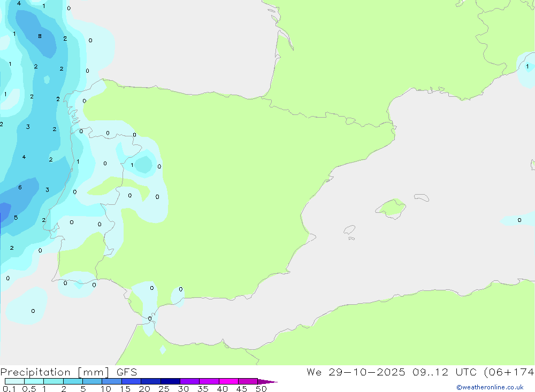The height and width of the screenshot is (392, 535).
Task: Click the '0' value east of the Balearic Islands
Action: [x=519, y=220]
